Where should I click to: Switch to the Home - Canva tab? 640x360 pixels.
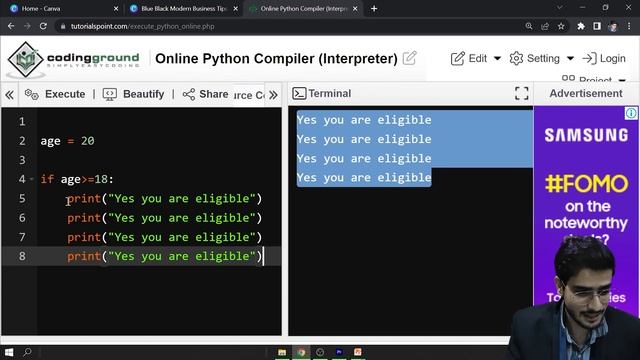point(41,9)
